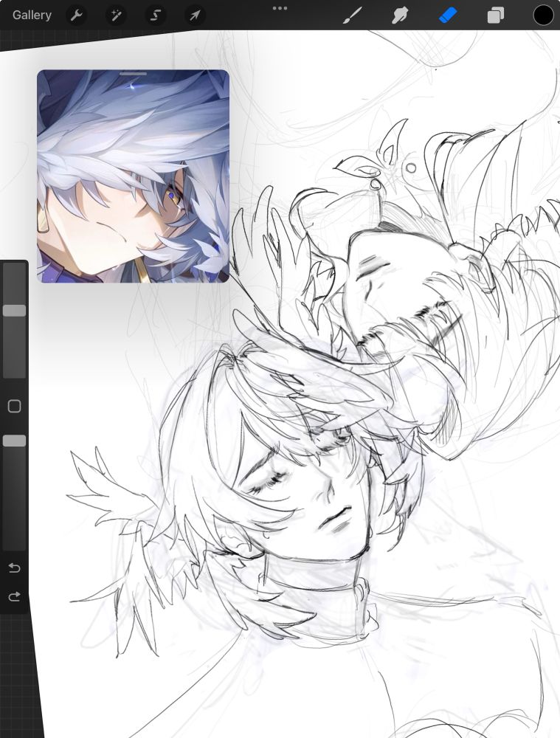This screenshot has height=738, width=560.
Task: Redo the stroke with the sidebar arrow
Action: pyautogui.click(x=14, y=597)
